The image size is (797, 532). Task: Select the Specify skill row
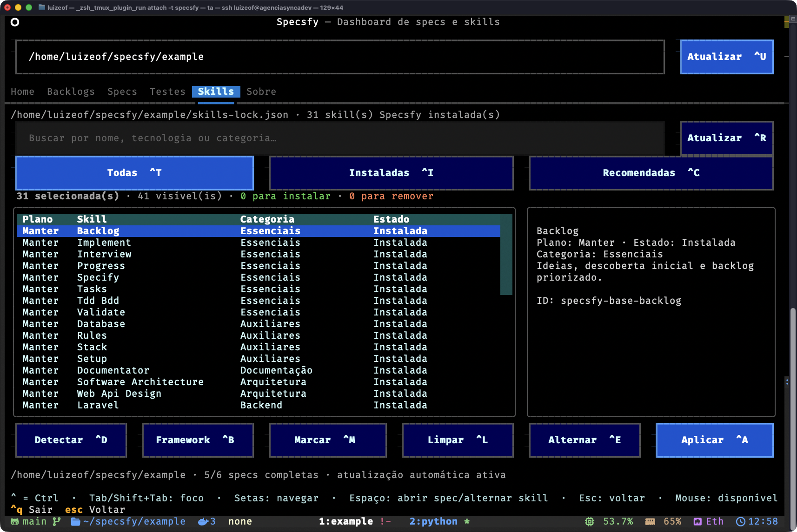(259, 277)
